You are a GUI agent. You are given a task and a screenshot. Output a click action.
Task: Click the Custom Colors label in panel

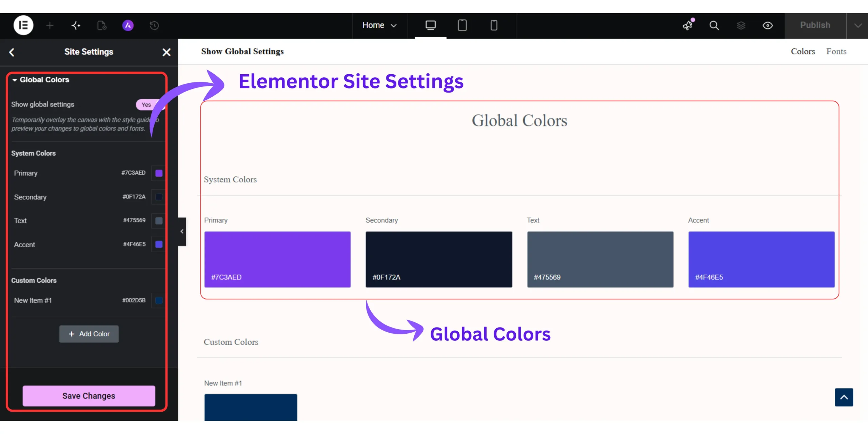click(34, 280)
